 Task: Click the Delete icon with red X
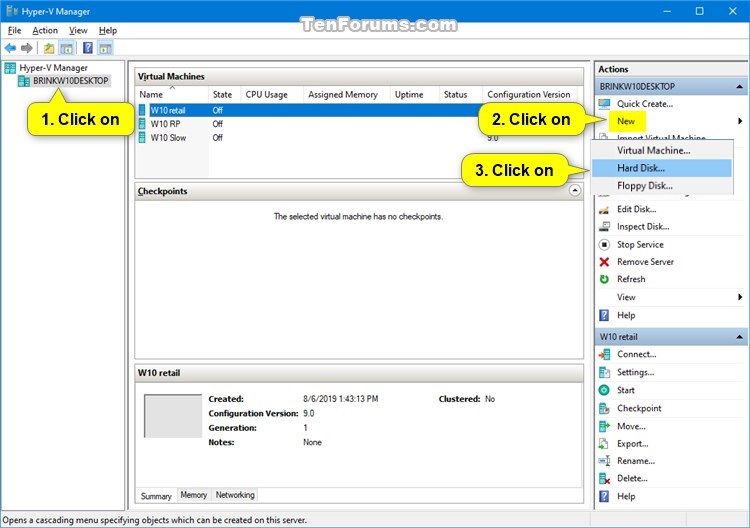tap(605, 478)
